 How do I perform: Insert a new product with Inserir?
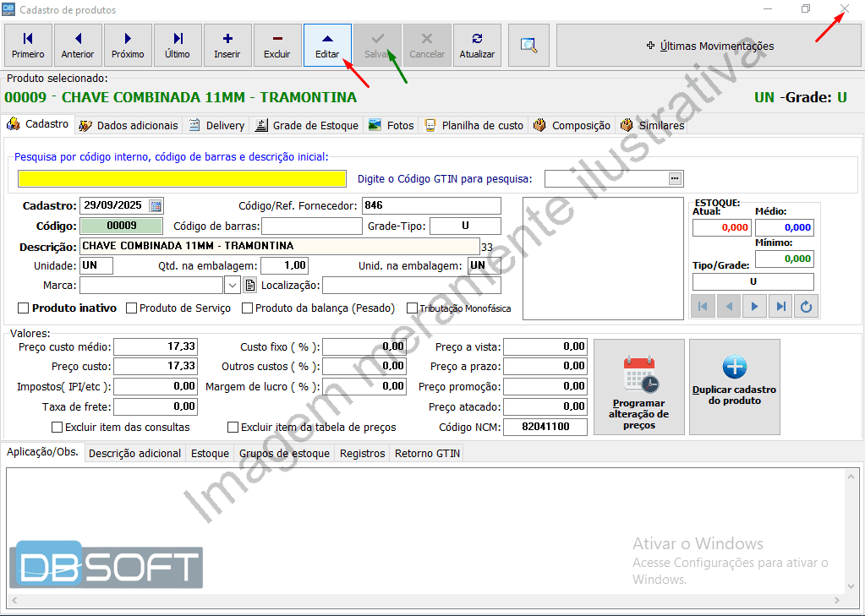227,46
